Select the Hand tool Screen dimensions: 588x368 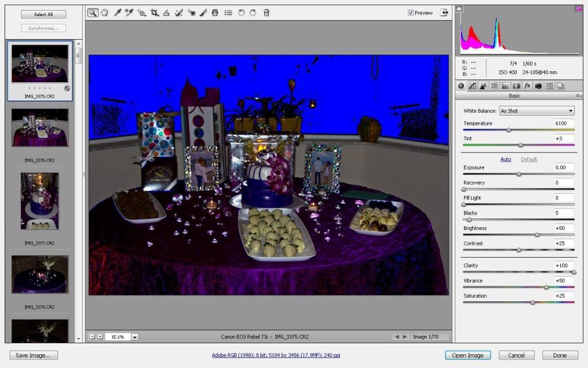click(104, 12)
